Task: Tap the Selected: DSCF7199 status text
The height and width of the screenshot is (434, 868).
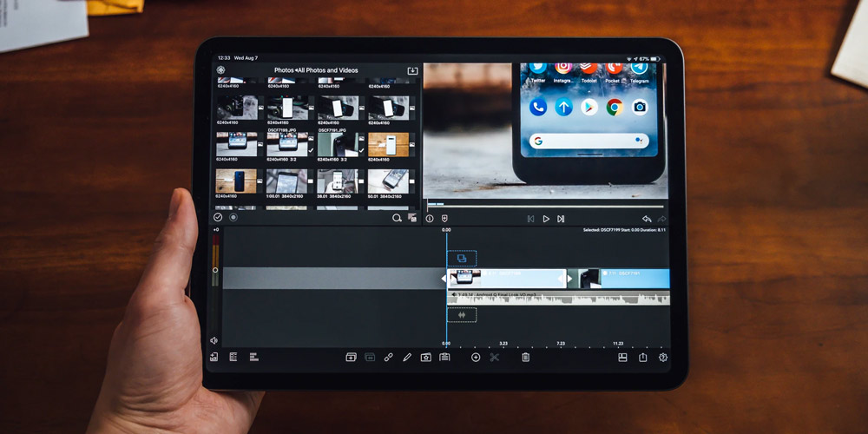Action: coord(624,230)
